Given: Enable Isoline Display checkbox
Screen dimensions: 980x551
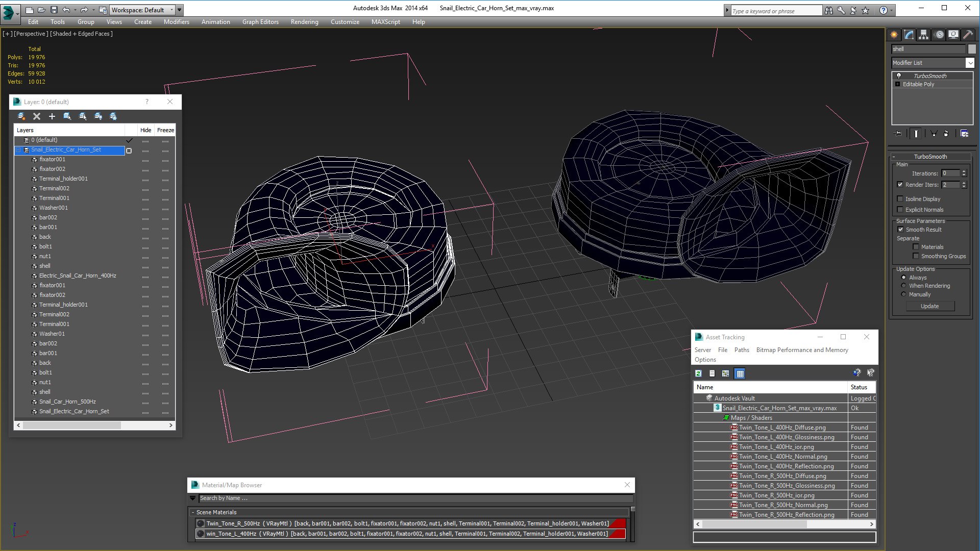Looking at the screenshot, I should (x=900, y=199).
